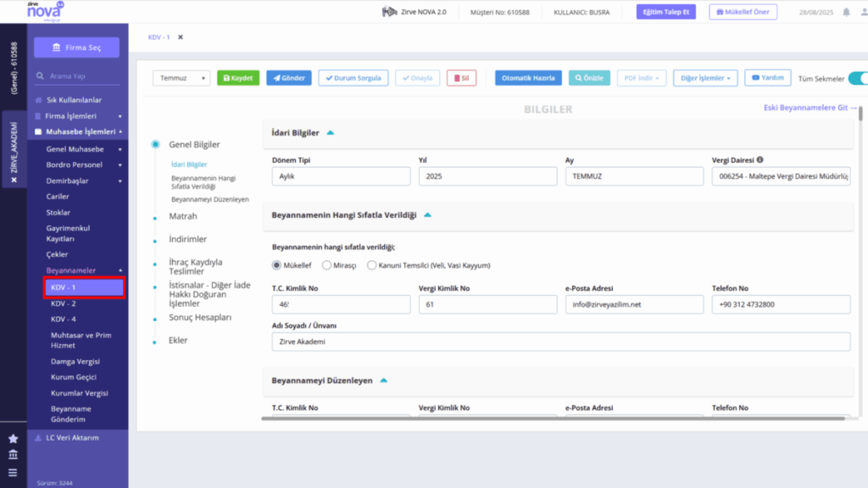Expand Firma İşlemleri menu
Screen dimensions: 868x488
pos(77,116)
